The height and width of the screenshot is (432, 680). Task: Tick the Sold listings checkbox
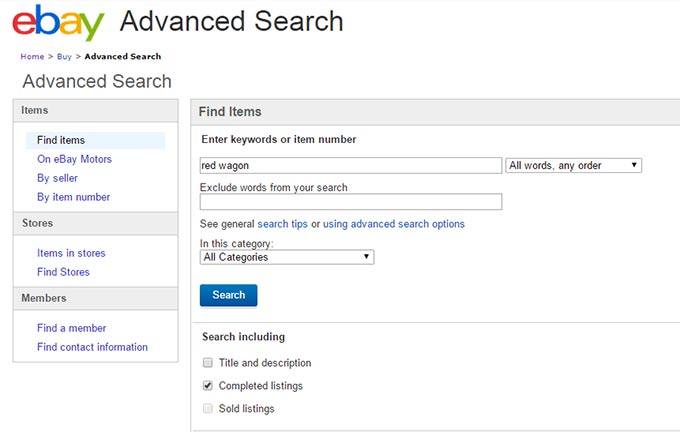point(208,409)
